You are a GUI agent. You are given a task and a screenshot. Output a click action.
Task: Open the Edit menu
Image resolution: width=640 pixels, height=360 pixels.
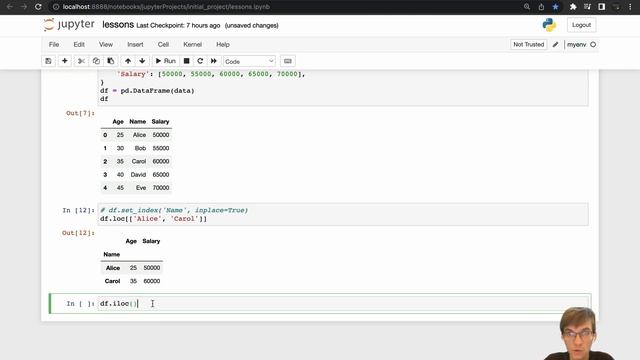click(79, 44)
